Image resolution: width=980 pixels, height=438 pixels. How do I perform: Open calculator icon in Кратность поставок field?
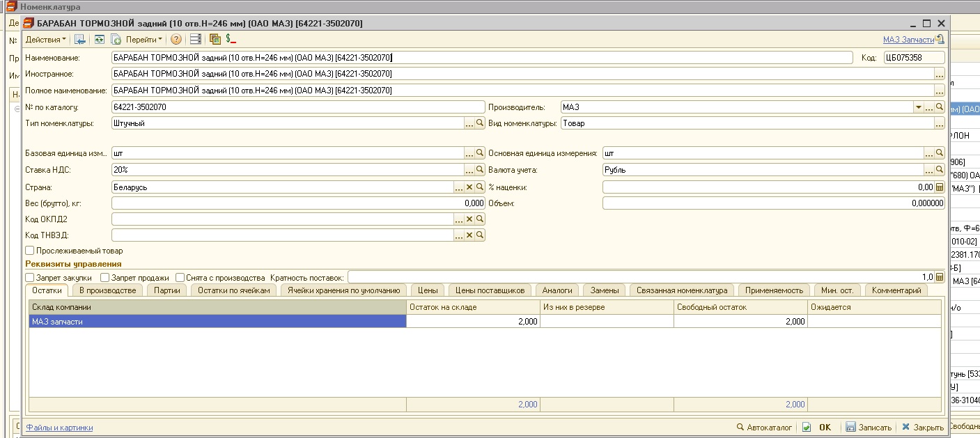pos(940,277)
